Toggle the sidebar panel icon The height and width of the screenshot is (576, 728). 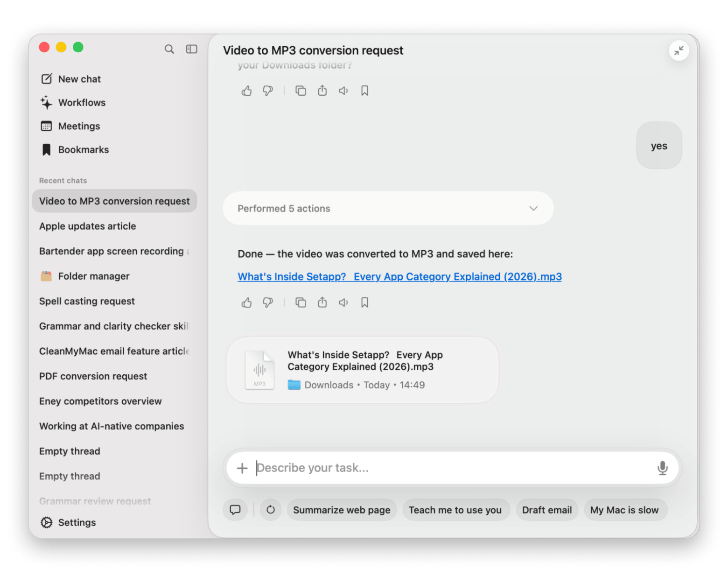[x=191, y=49]
